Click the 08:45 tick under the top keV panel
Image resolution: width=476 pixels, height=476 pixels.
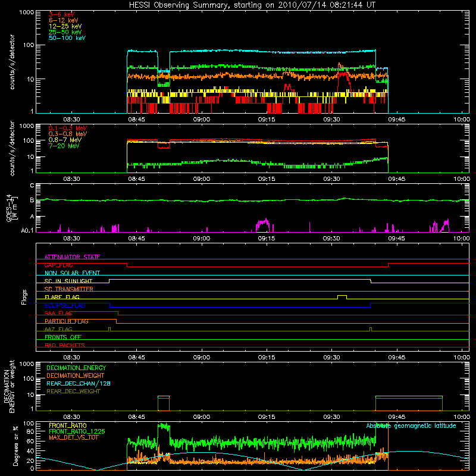click(x=136, y=120)
